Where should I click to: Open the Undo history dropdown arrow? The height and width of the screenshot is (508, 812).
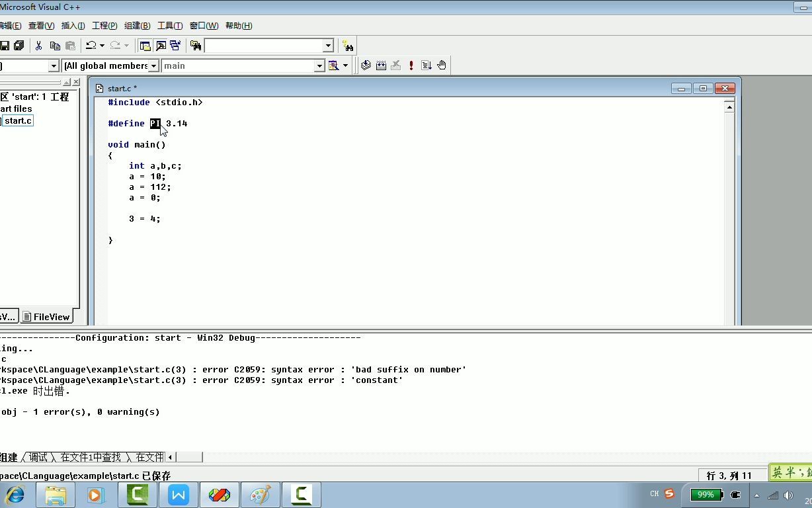click(x=102, y=46)
